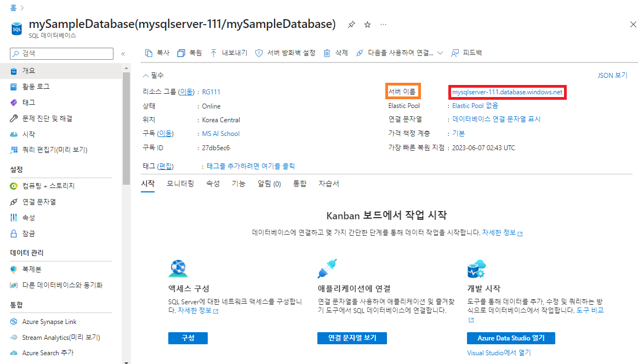Viewport: 638px width, 364px height.
Task: Click the home breadcrumb chevron
Action: click(22, 8)
